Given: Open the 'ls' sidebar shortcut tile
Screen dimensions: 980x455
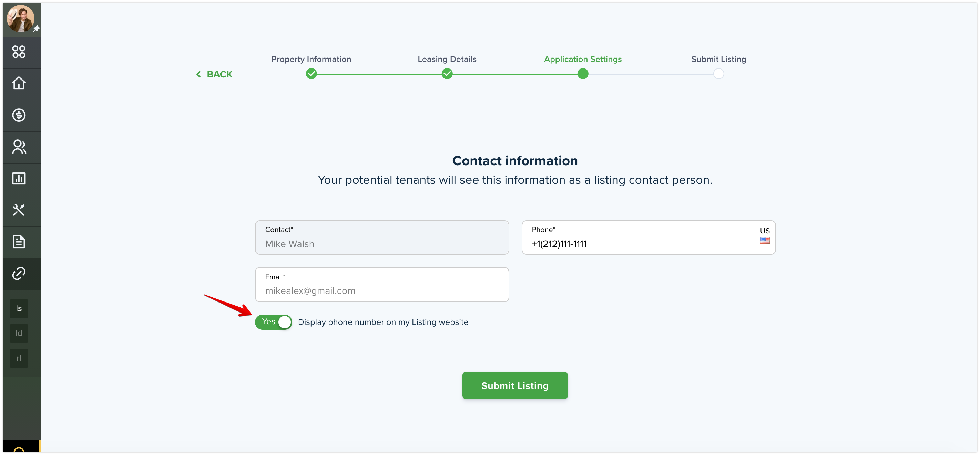Looking at the screenshot, I should pos(19,309).
